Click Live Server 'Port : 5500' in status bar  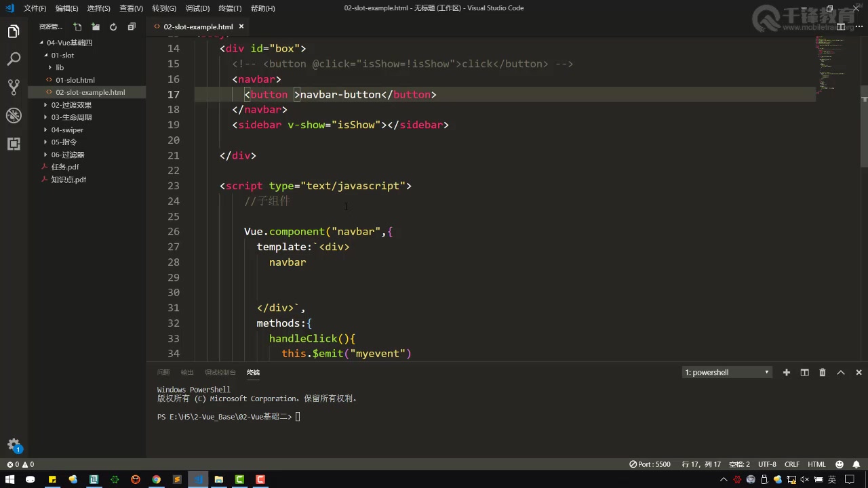(651, 464)
